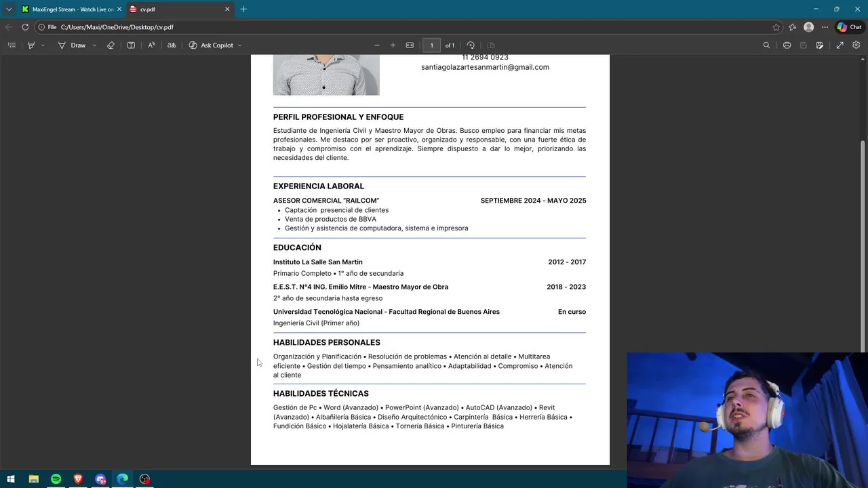Enter full screen PDF view
The image size is (868, 488).
pyautogui.click(x=840, y=45)
